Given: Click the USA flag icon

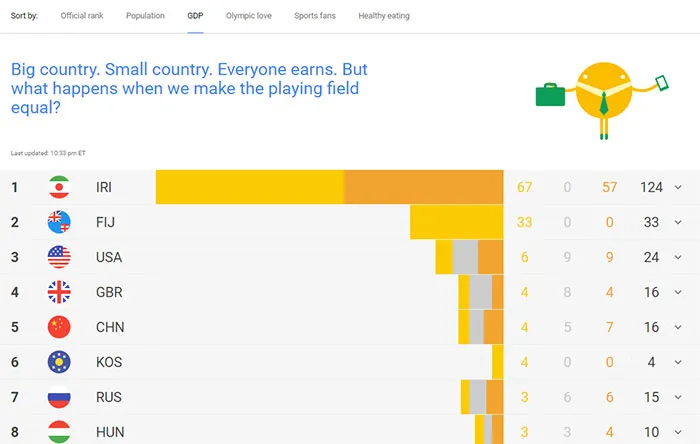Looking at the screenshot, I should pos(59,257).
